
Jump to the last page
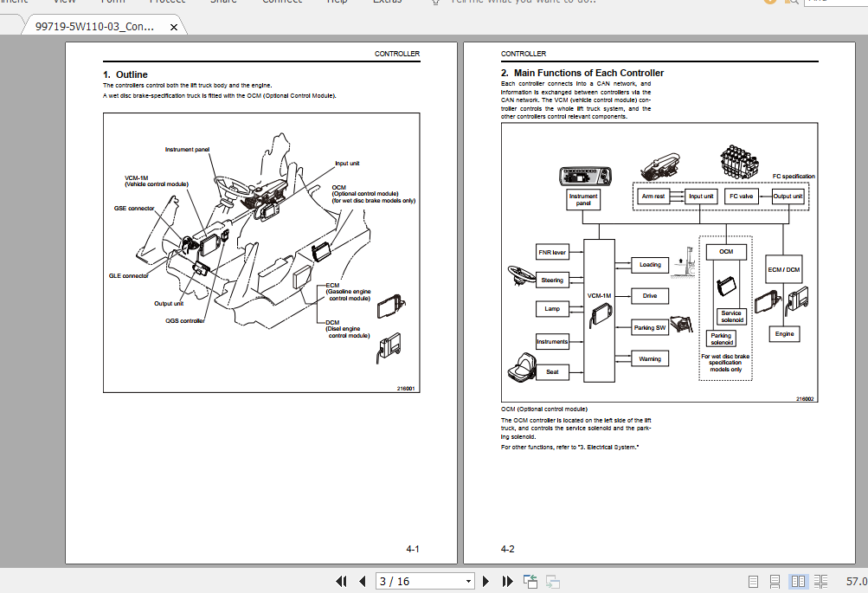[x=507, y=581]
